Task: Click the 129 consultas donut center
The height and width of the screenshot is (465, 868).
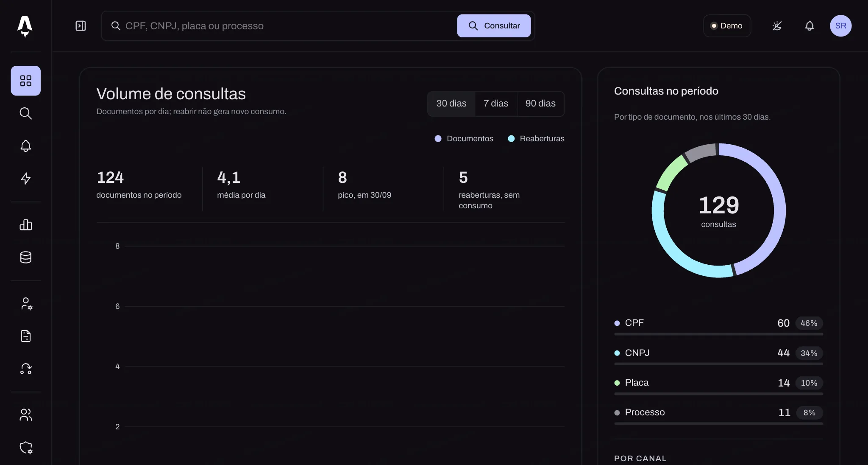Action: pos(718,211)
